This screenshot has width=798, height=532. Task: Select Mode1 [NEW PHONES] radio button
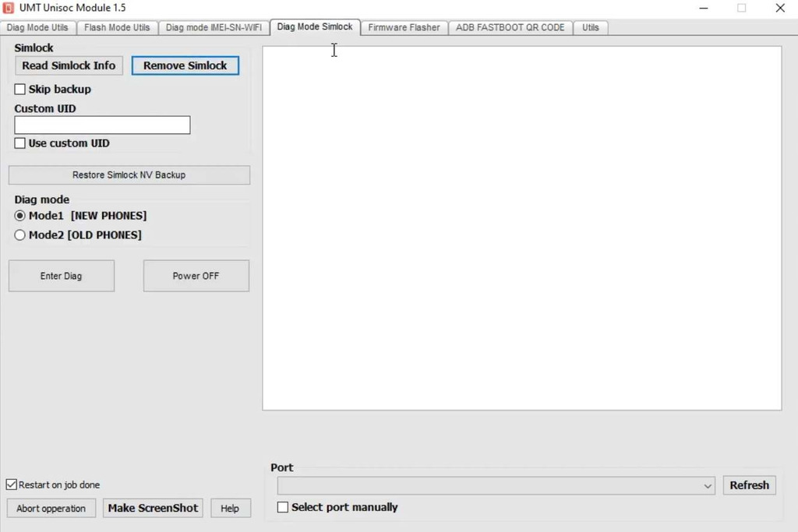(x=19, y=216)
